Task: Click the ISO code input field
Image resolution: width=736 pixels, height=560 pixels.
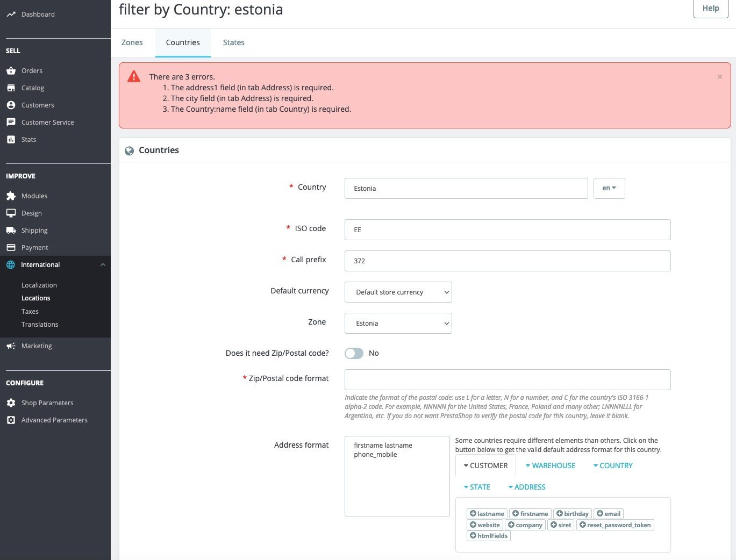Action: 508,230
